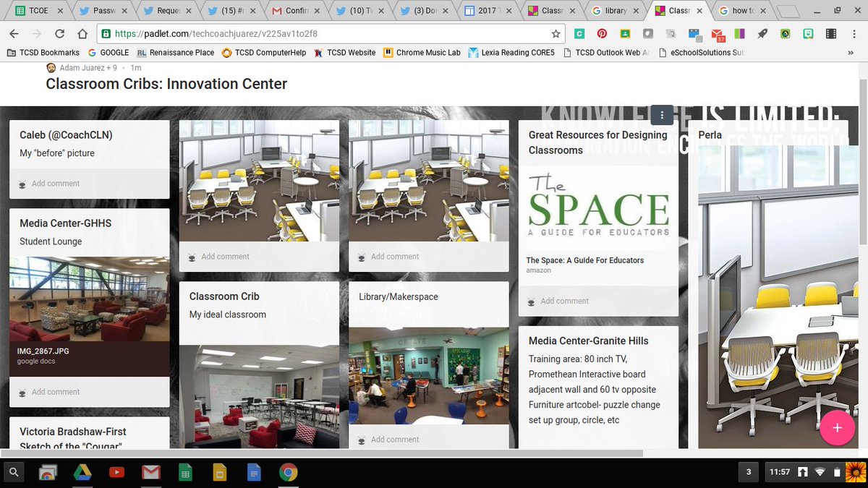868x488 pixels.
Task: Open the TCSD Bookmarks folder
Action: click(43, 53)
